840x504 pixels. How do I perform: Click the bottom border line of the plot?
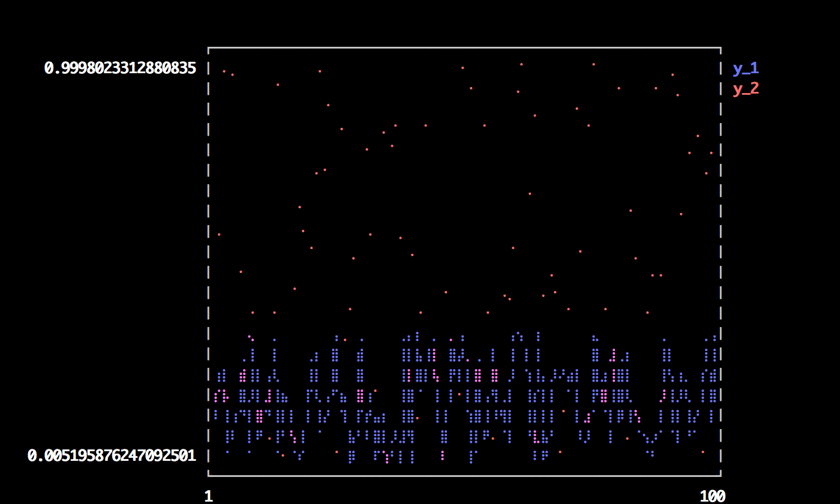464,476
